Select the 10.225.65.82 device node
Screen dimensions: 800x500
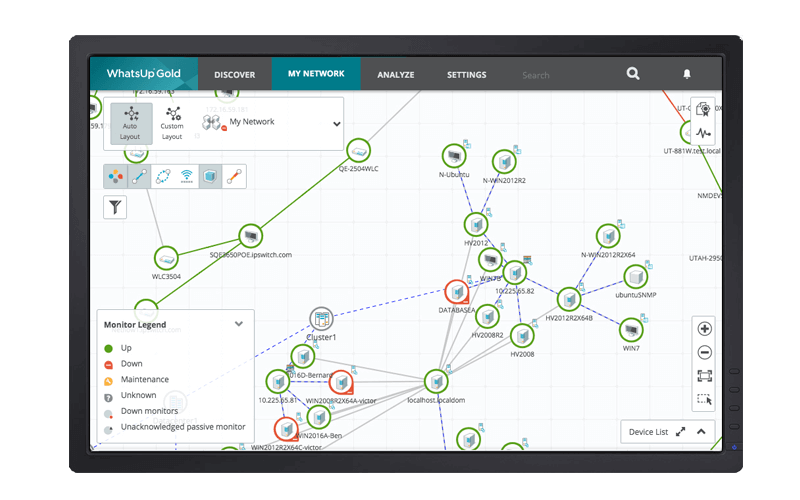pos(515,273)
